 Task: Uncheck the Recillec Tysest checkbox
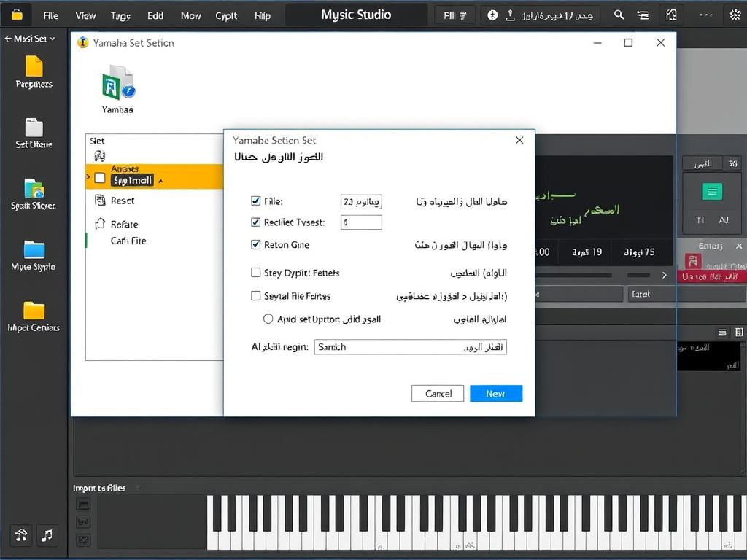tap(256, 222)
